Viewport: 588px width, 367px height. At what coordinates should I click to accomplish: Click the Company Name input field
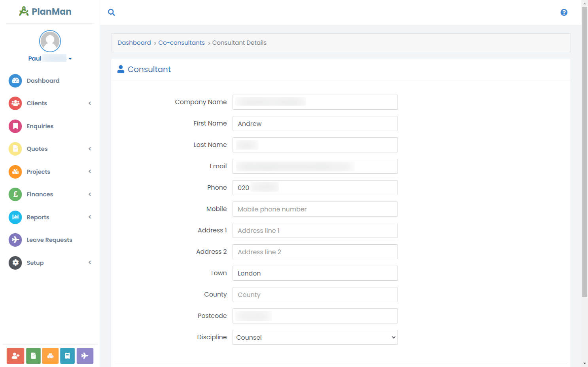[315, 102]
